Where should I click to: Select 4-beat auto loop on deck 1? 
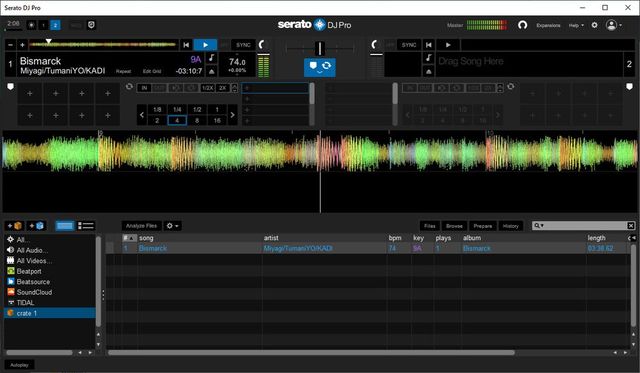[177, 120]
